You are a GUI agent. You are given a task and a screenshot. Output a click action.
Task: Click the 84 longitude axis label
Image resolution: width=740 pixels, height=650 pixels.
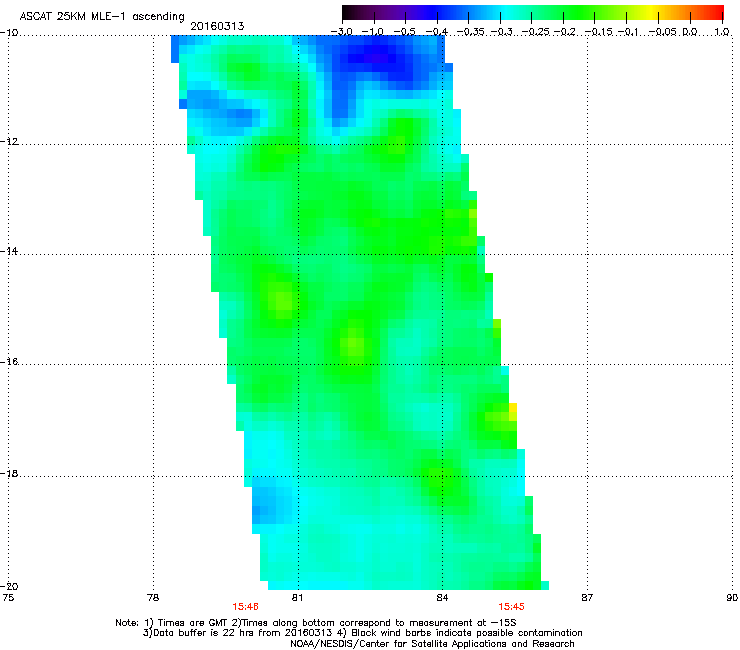coord(442,598)
